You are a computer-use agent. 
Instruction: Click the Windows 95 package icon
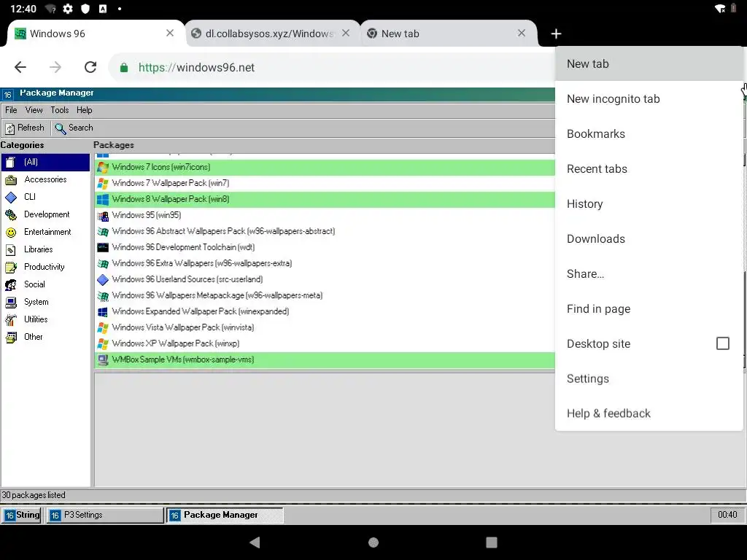[x=102, y=215]
